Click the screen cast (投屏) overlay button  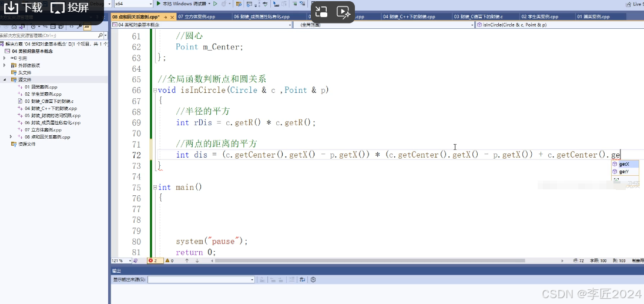[x=70, y=7]
